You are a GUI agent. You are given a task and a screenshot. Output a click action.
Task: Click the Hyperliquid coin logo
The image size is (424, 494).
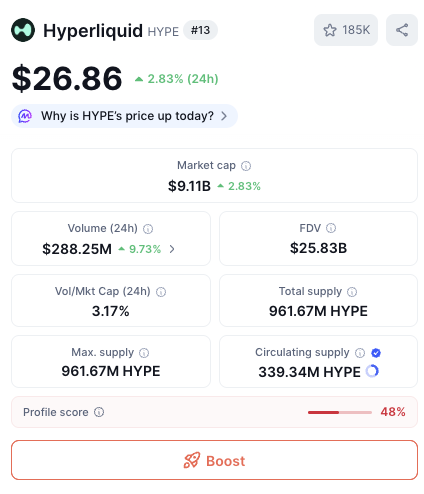click(x=23, y=30)
